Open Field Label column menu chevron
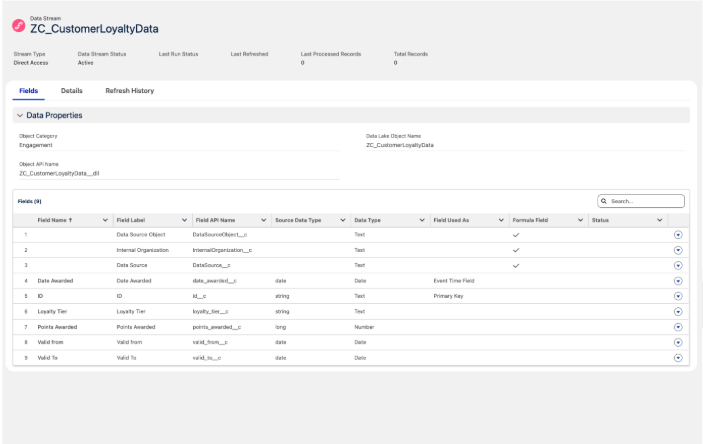This screenshot has height=444, width=703. (184, 220)
